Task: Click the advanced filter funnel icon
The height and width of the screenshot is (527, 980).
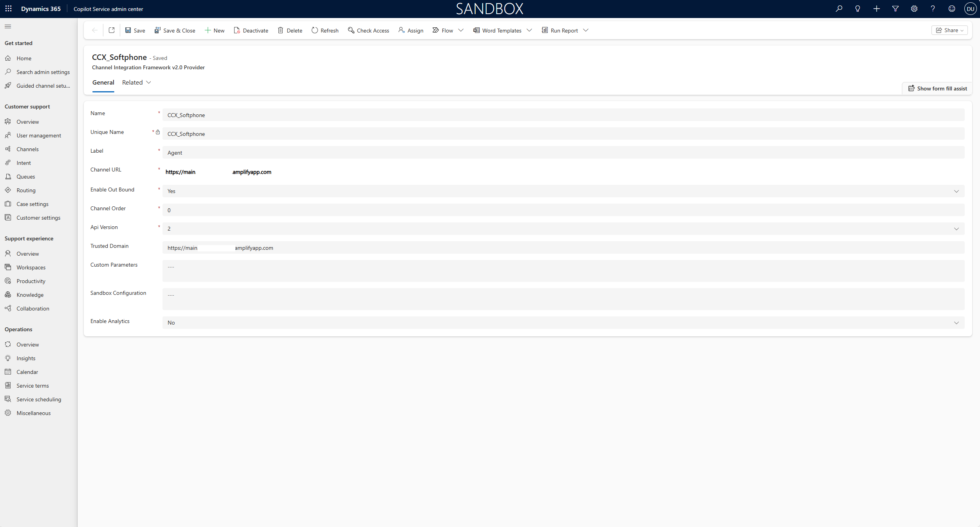Action: point(895,9)
